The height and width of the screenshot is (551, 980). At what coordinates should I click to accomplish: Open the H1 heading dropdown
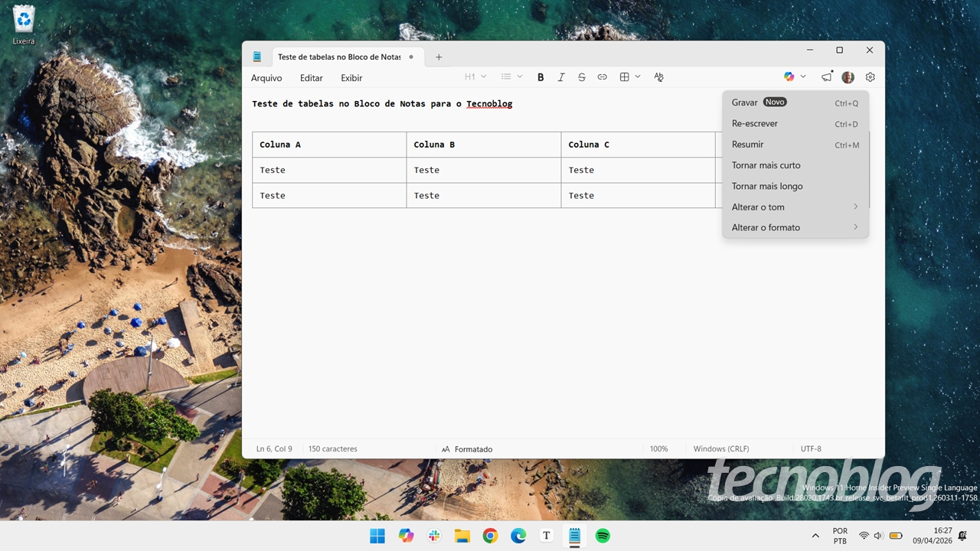click(x=475, y=77)
